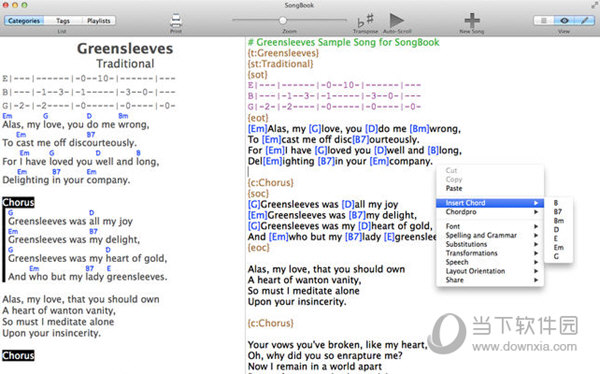This screenshot has width=600, height=374.
Task: Click the editor line 'Your vows you've broken'
Action: click(x=337, y=345)
